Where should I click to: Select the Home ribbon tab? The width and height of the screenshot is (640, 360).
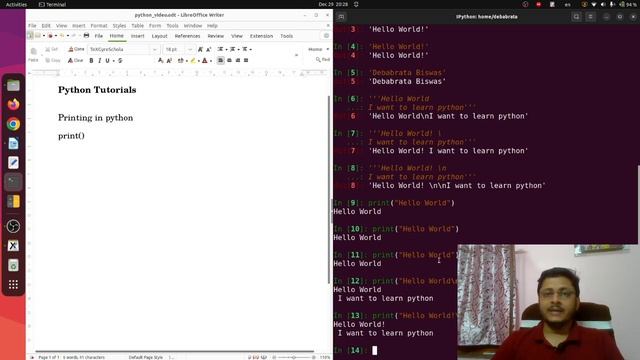pos(116,36)
